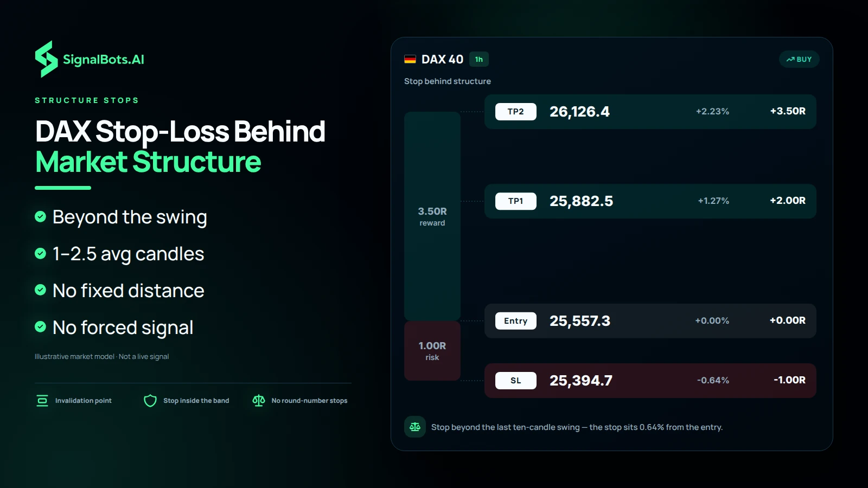This screenshot has width=868, height=488.
Task: Click the checkmark beside No fixed distance
Action: click(x=40, y=290)
